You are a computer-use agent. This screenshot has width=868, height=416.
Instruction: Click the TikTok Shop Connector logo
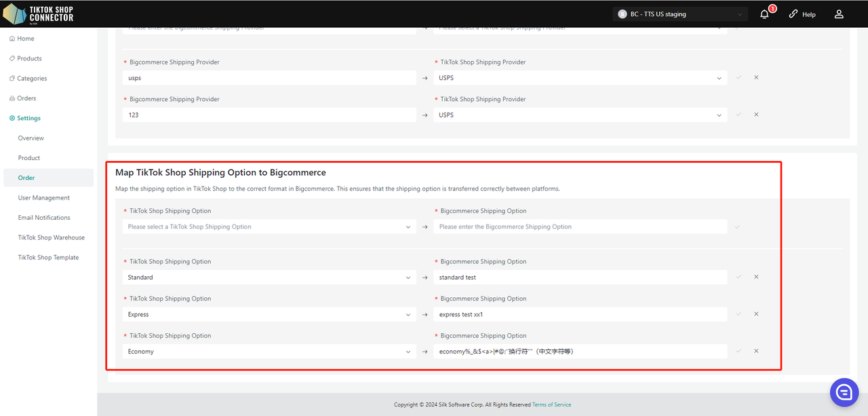point(38,14)
